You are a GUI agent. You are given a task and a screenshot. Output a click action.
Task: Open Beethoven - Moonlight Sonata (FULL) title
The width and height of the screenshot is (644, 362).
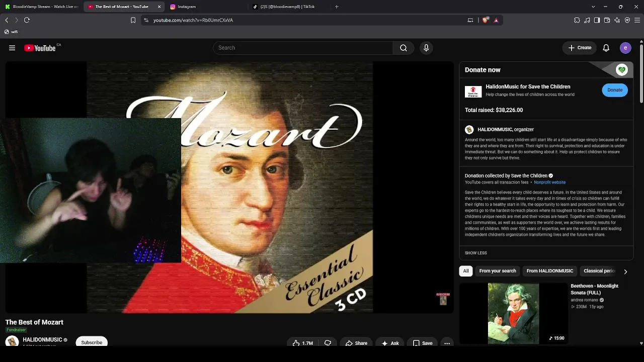coord(594,289)
